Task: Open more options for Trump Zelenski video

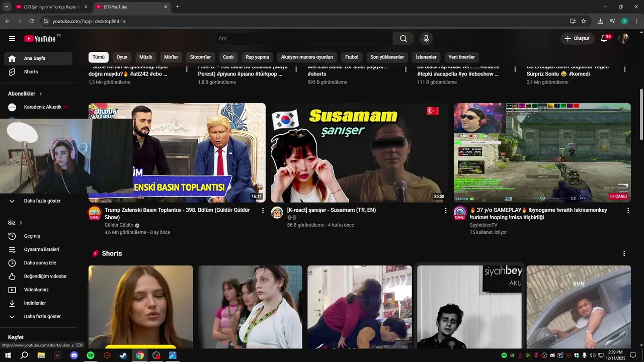Action: pos(263,211)
